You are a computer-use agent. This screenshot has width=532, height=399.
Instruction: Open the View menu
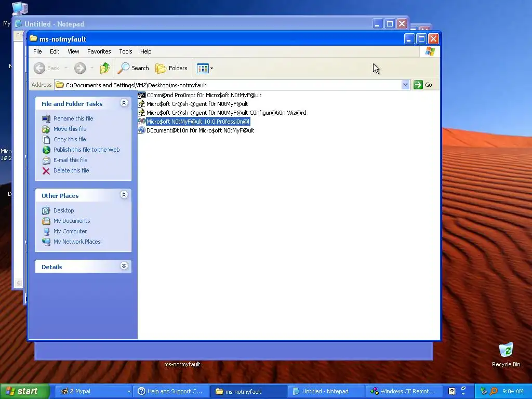pyautogui.click(x=73, y=51)
